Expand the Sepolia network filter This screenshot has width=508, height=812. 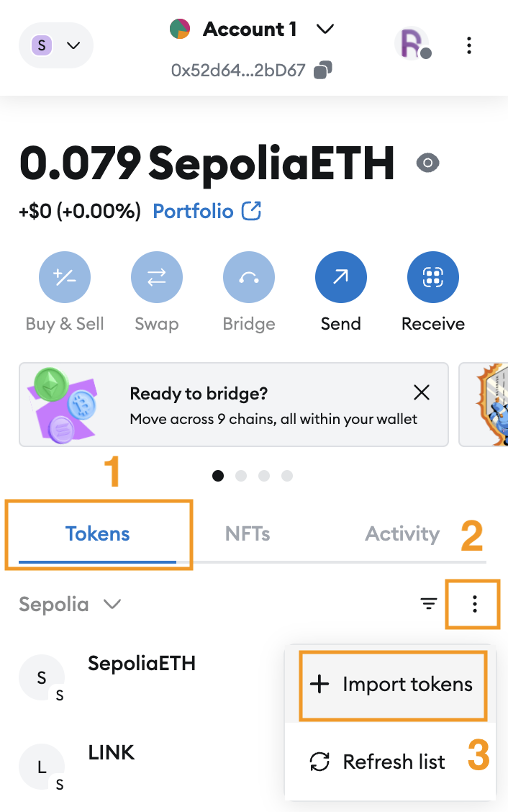pos(70,604)
